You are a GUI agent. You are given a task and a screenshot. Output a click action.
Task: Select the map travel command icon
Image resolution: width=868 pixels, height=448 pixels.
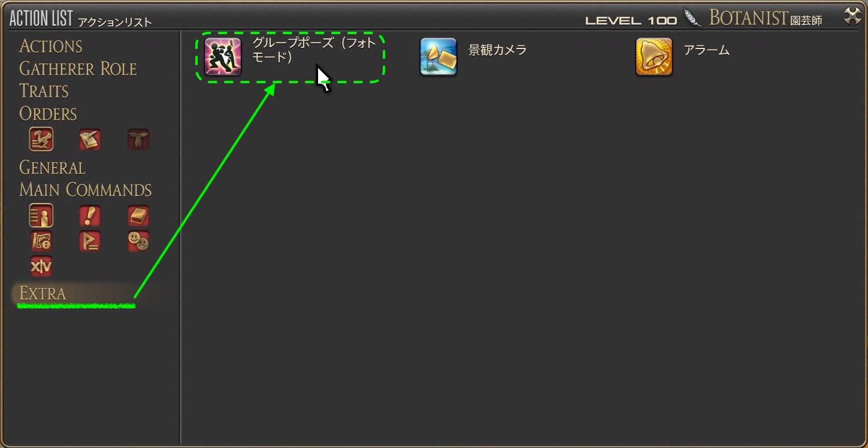[x=41, y=241]
